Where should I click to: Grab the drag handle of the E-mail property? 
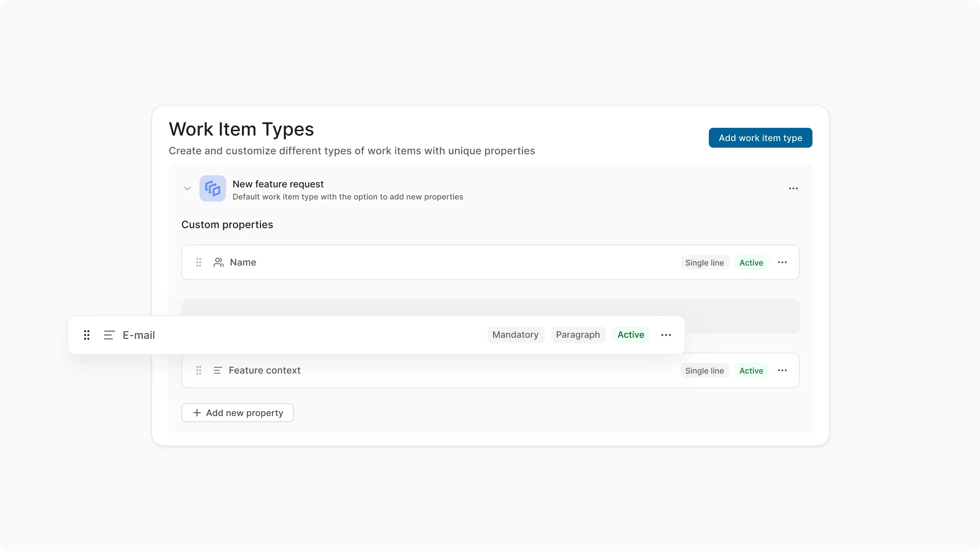click(87, 335)
